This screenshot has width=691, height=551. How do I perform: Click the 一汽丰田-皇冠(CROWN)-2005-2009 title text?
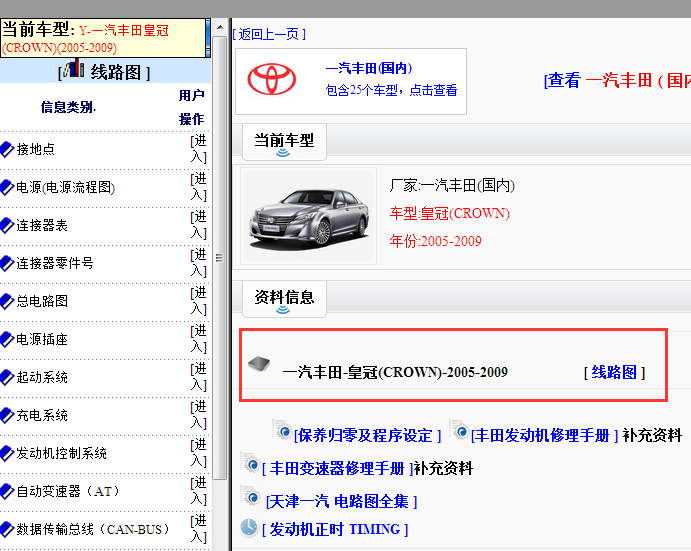(x=395, y=372)
